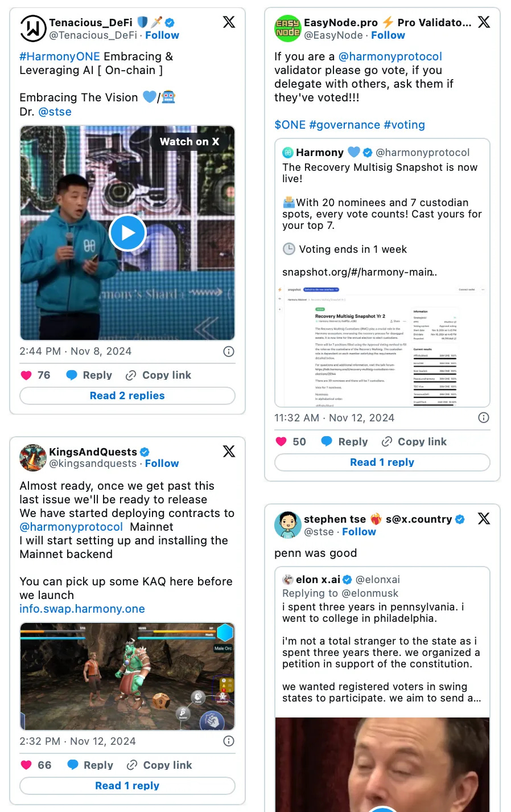Click info icon beside 2:32 PM timestamp
The image size is (511, 812).
[229, 741]
